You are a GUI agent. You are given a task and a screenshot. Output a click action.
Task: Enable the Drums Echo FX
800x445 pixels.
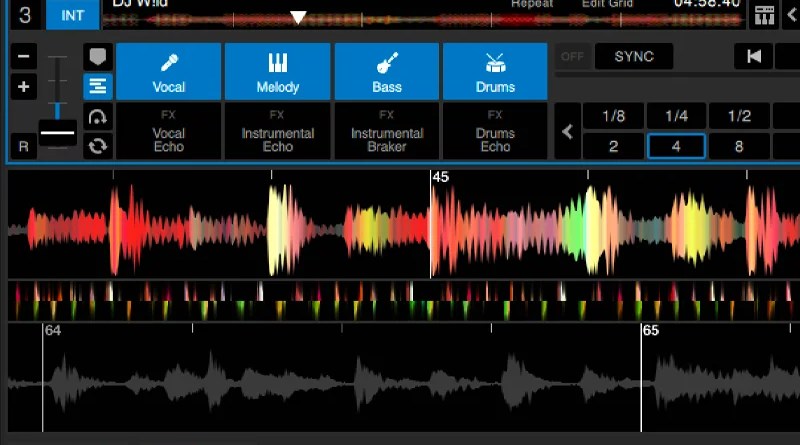(495, 131)
